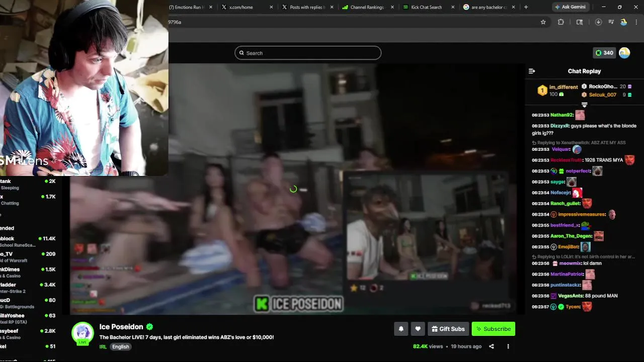Open Chrome three-dot menu
The image size is (644, 362).
[x=636, y=22]
